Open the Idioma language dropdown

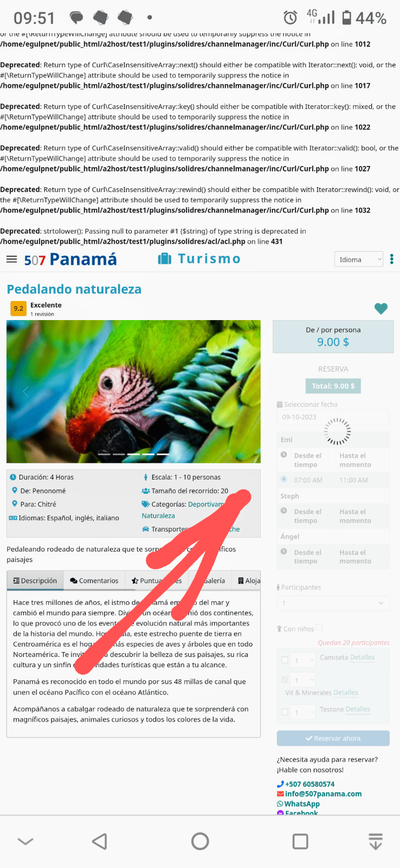[x=359, y=259]
